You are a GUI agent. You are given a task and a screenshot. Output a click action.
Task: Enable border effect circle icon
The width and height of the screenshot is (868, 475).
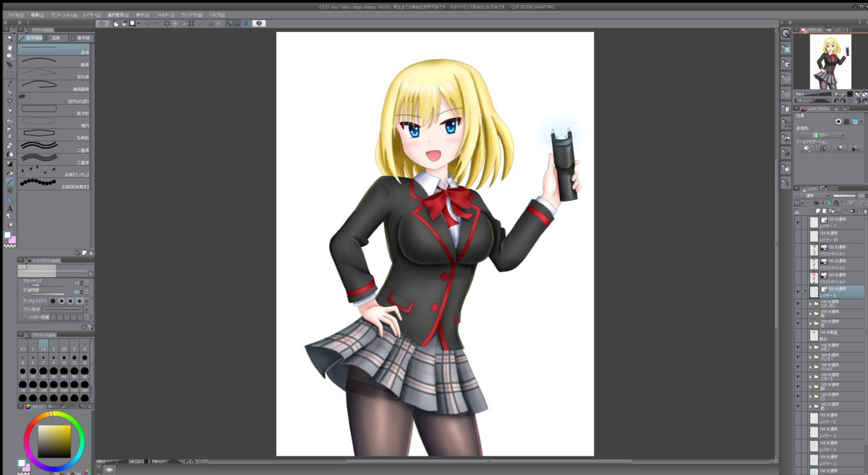tap(838, 122)
